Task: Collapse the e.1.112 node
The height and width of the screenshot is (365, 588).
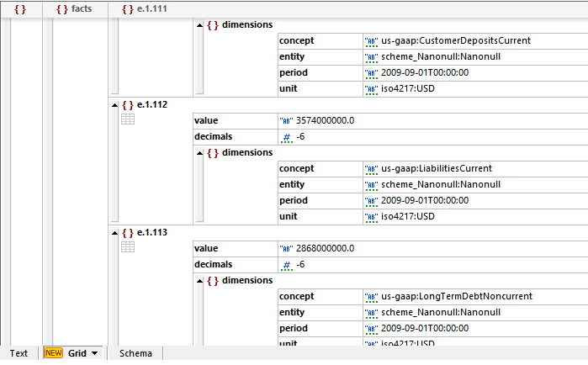Action: (115, 105)
